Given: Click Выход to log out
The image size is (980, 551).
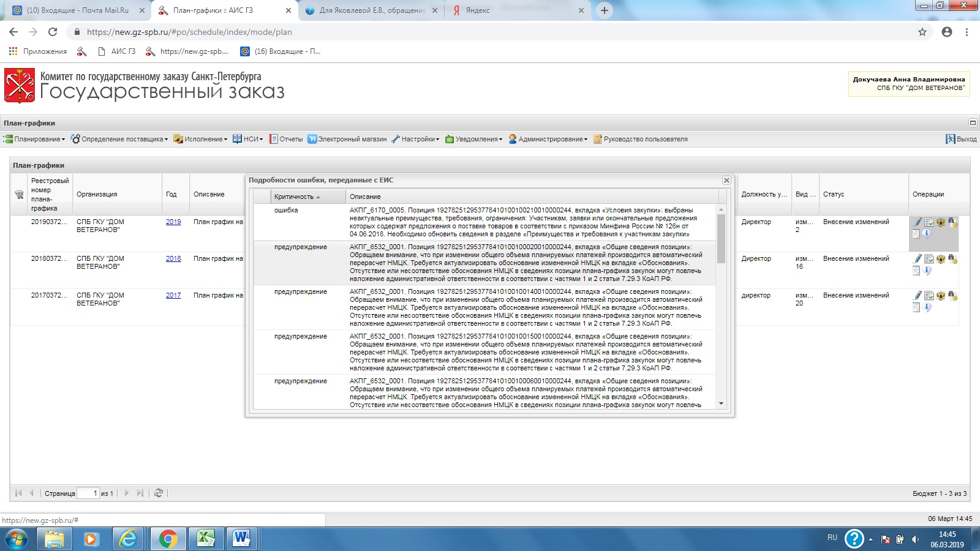Looking at the screenshot, I should [961, 139].
